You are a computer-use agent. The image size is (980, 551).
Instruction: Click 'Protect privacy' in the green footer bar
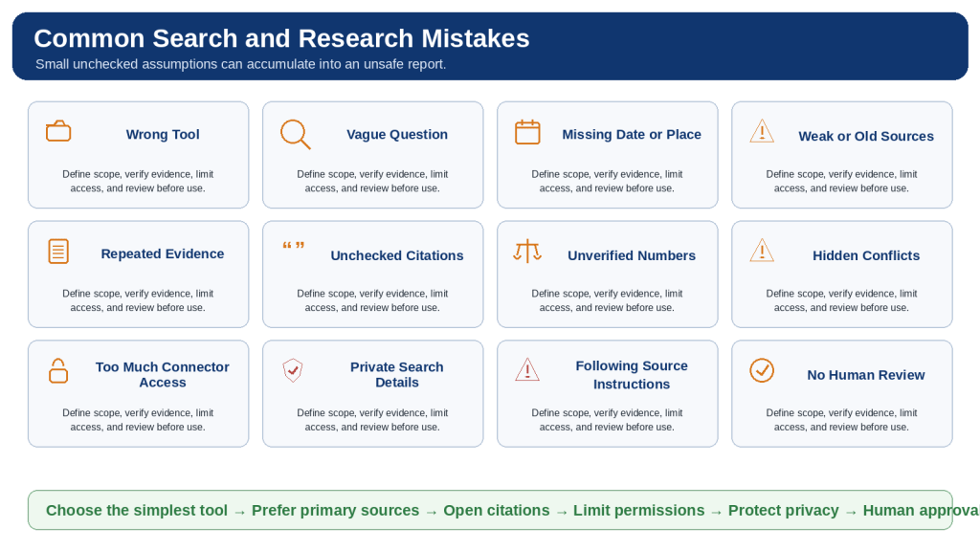pos(783,511)
